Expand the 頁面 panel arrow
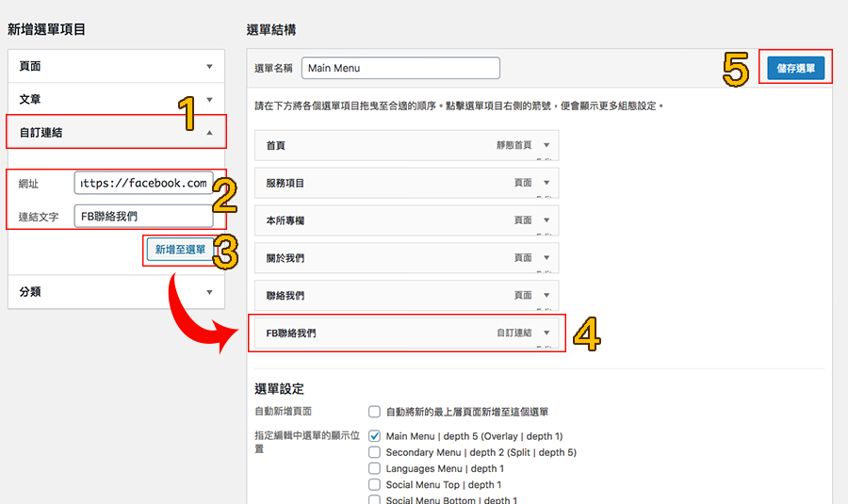This screenshot has height=504, width=848. 209,67
